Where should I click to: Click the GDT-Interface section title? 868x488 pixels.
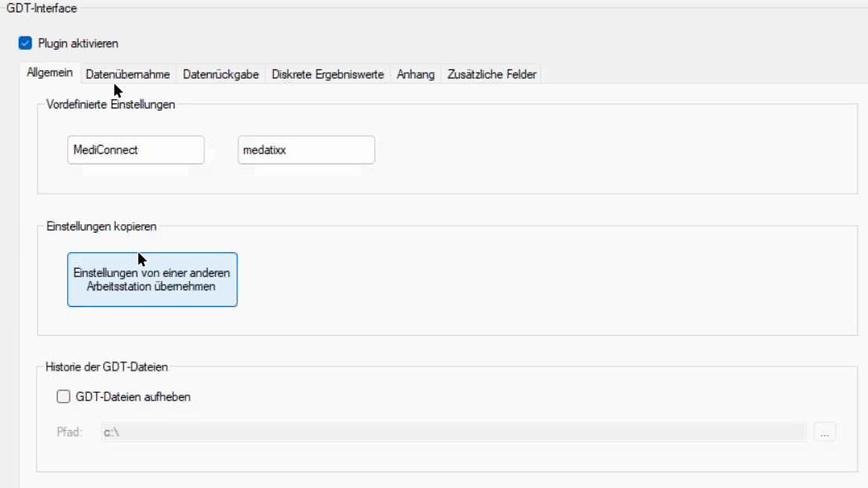[x=41, y=7]
